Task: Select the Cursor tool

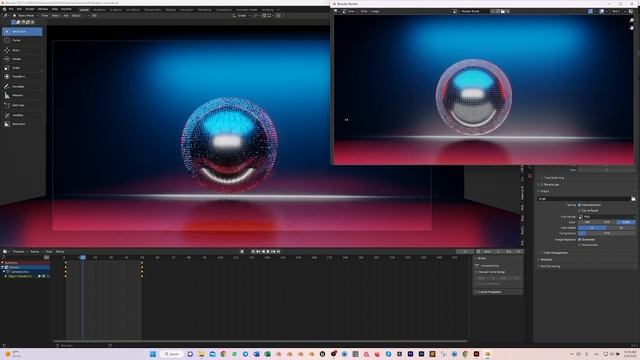Action: point(22,40)
